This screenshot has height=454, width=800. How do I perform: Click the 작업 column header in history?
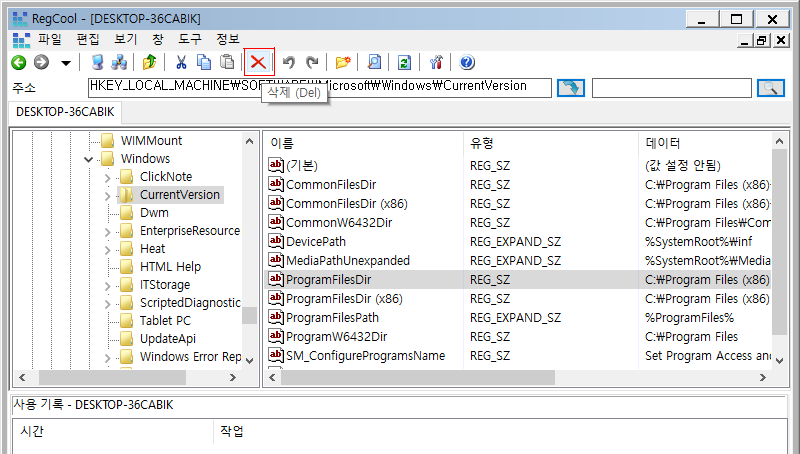point(232,432)
